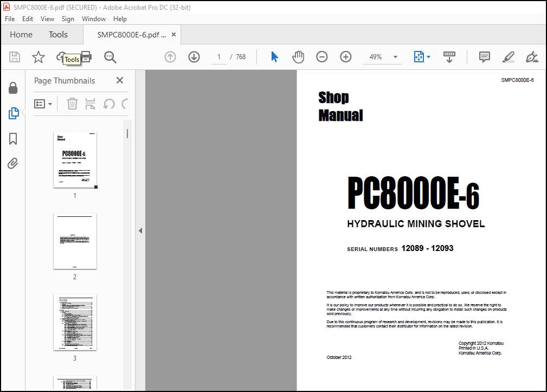Open the Sign document pen icon
547x392 pixels.
click(532, 57)
